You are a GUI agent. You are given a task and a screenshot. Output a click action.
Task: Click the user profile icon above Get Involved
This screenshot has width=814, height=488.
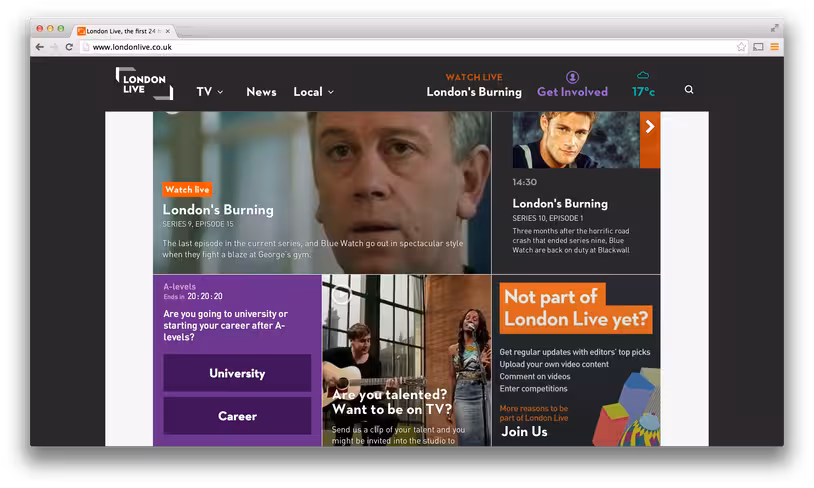(x=572, y=77)
